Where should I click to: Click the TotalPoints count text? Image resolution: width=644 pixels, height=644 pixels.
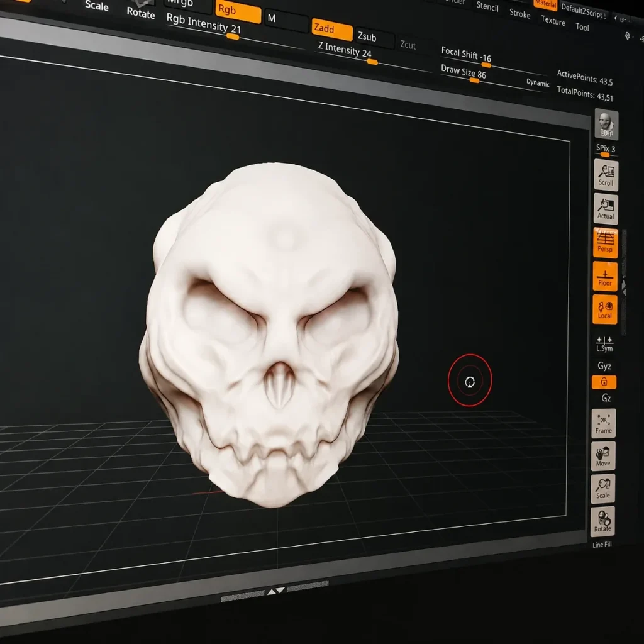point(584,94)
